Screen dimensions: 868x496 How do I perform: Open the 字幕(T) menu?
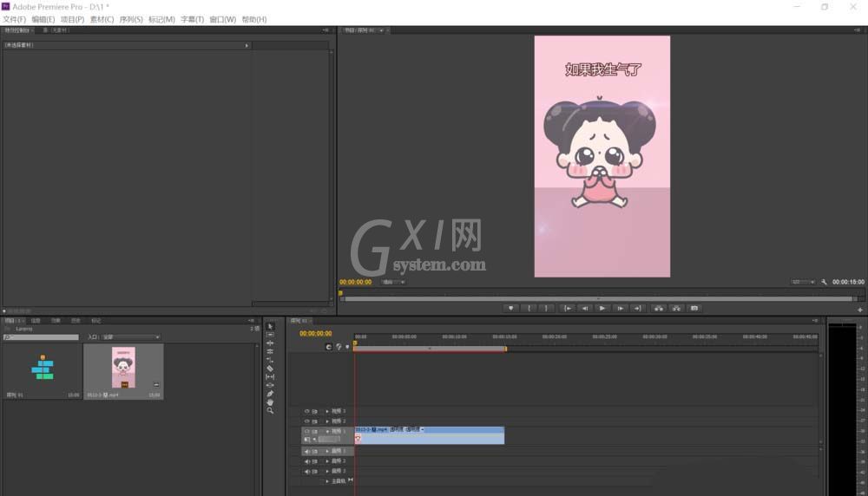click(192, 19)
